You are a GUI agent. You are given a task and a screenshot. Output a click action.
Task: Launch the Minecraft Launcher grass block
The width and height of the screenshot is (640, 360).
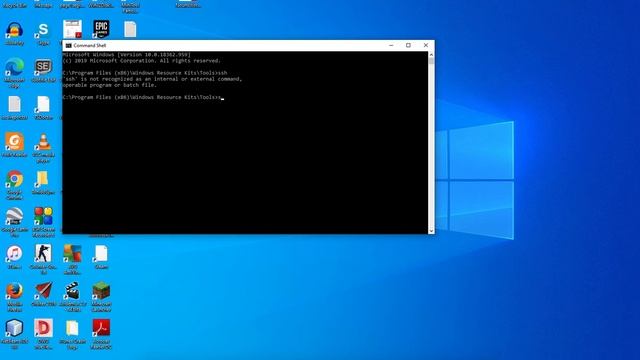click(x=101, y=291)
